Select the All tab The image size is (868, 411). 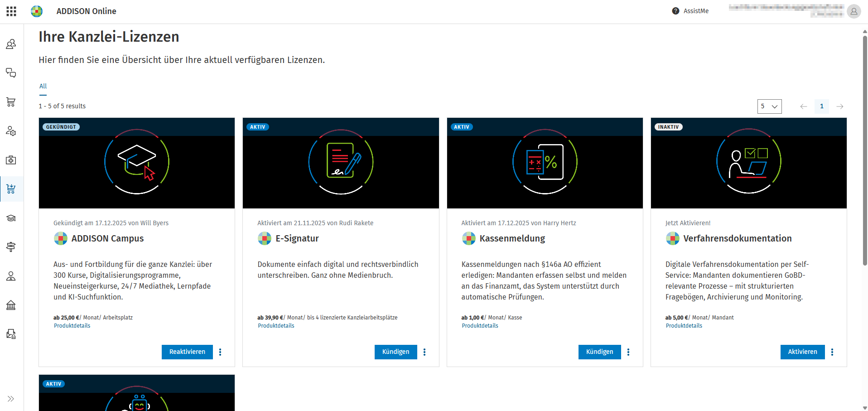pos(43,86)
